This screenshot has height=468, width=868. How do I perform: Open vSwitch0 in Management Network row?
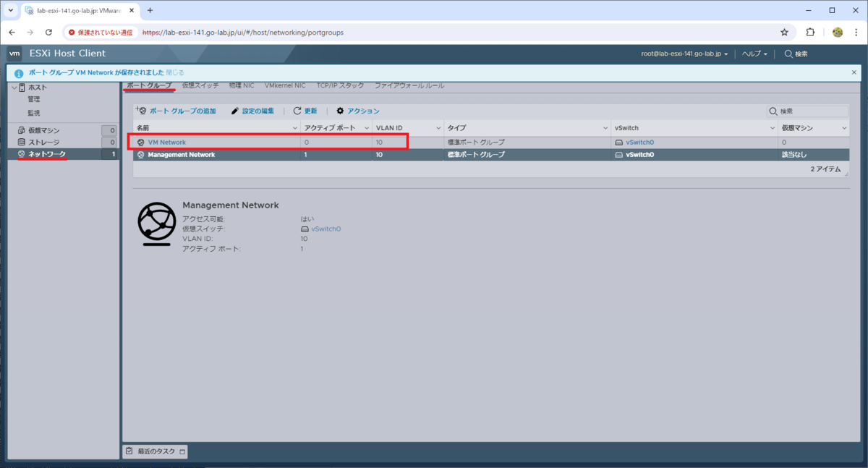639,155
